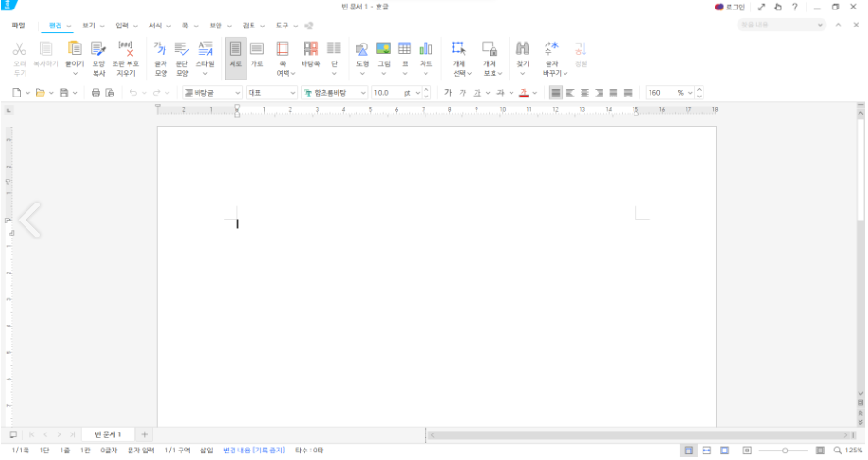Click the Help question mark icon
Screen dimensions: 868x460
(x=795, y=8)
